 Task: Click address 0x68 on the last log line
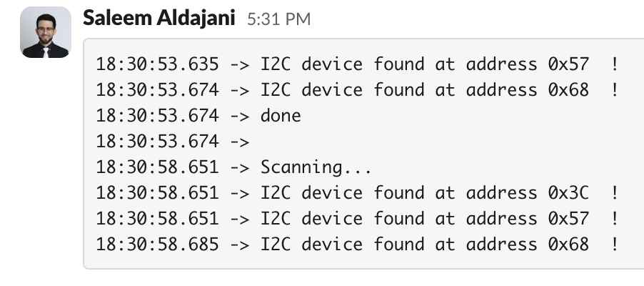click(x=568, y=245)
